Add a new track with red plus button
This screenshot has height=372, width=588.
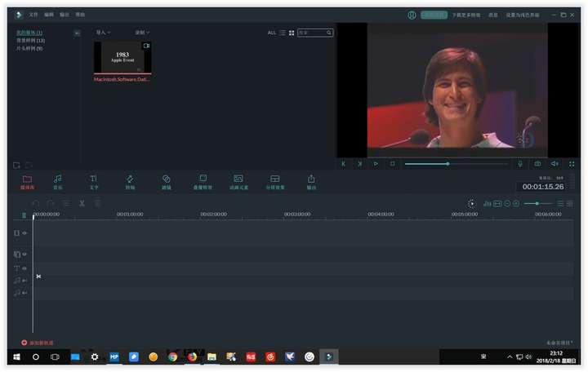click(x=24, y=343)
